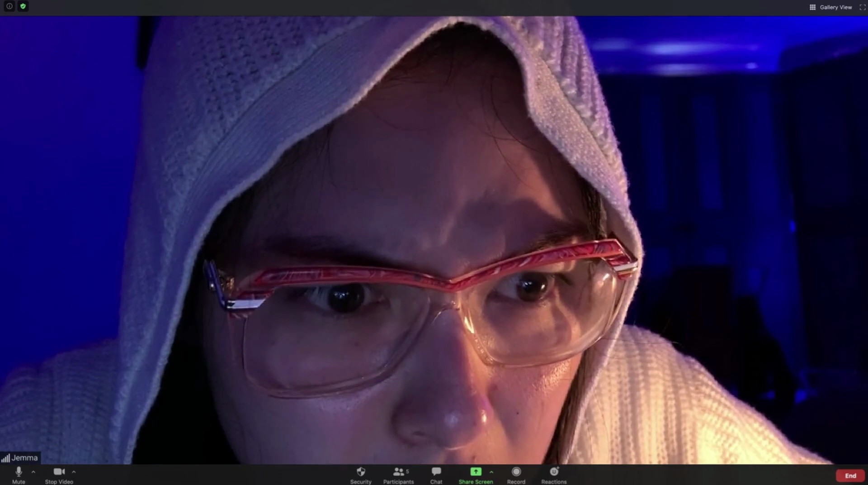Stop the video camera
868x485 pixels.
tap(59, 475)
